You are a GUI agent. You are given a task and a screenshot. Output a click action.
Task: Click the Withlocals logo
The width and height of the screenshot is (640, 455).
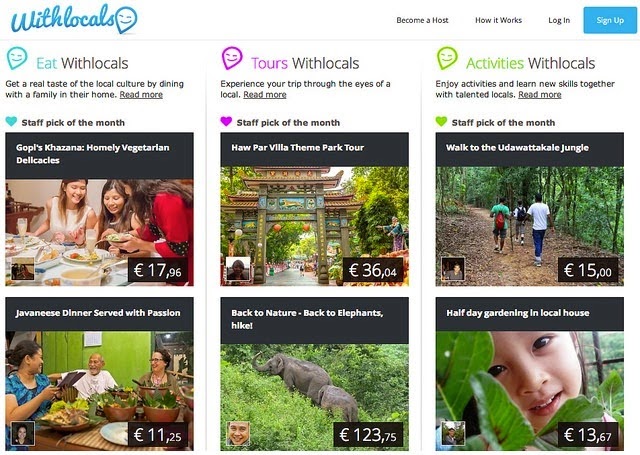(x=74, y=19)
